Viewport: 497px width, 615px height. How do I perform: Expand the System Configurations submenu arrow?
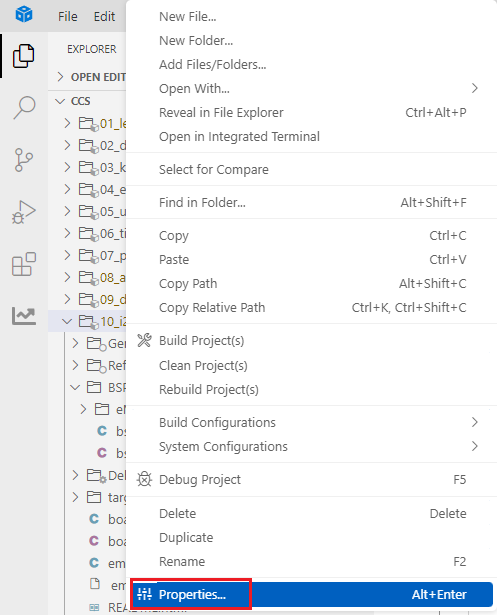coord(475,446)
